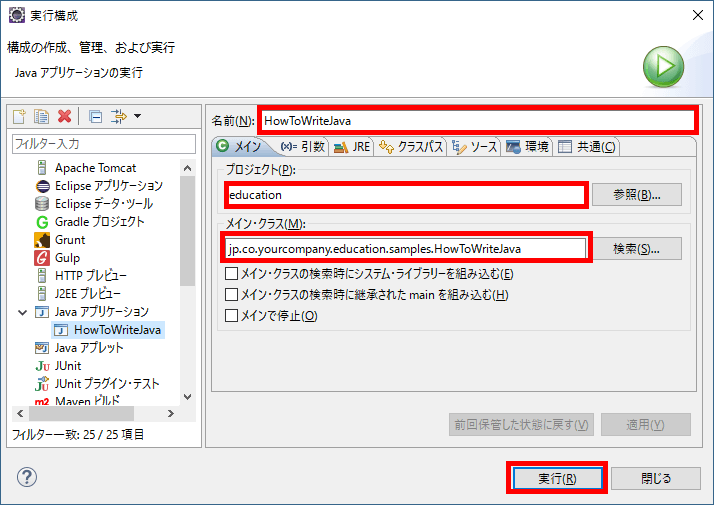
Task: Switch to the 引数 tab
Action: (x=303, y=147)
